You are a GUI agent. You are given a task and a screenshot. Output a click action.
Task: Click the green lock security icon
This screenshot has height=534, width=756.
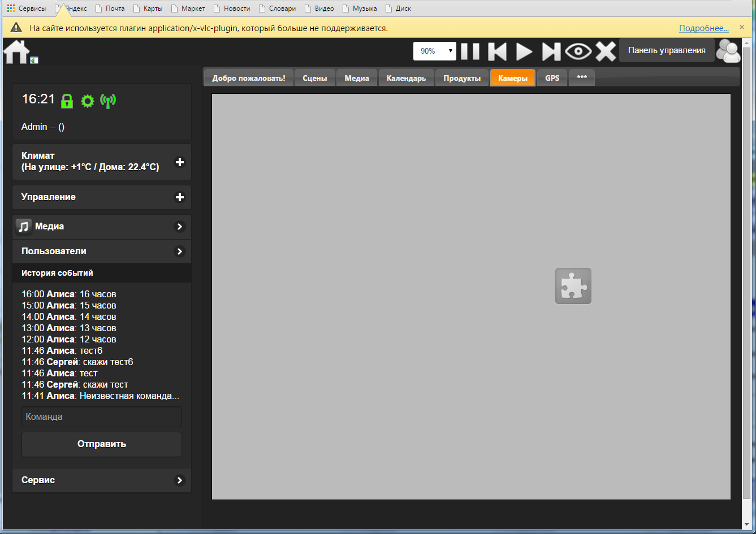(67, 101)
